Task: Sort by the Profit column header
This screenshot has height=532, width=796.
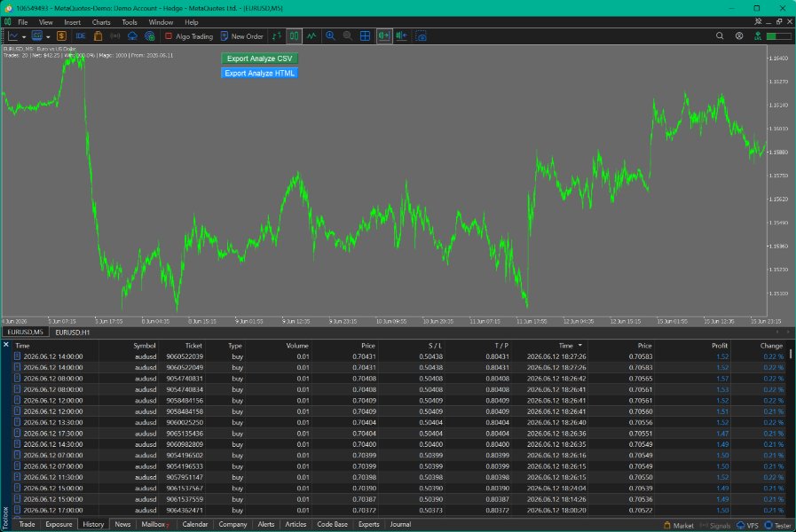Action: [720, 346]
